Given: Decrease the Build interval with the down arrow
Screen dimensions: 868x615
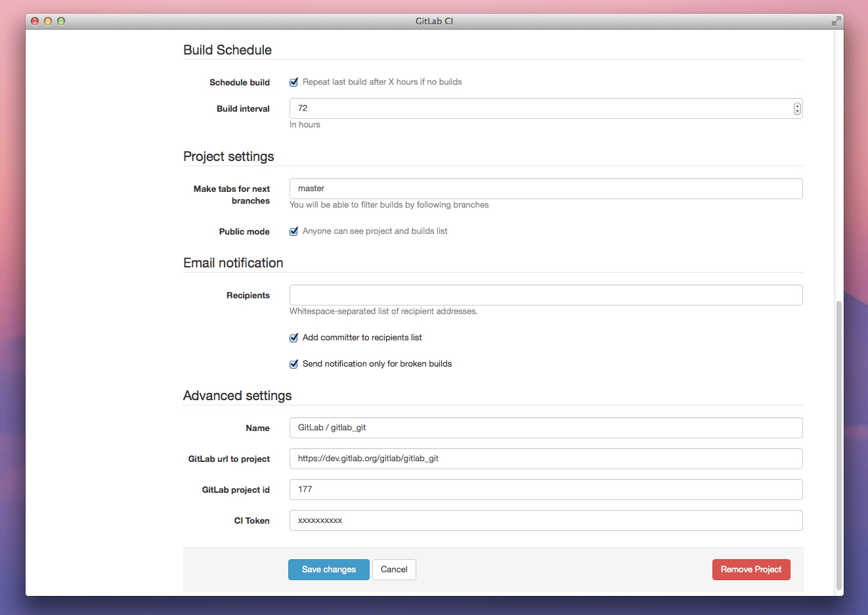Looking at the screenshot, I should tap(796, 112).
